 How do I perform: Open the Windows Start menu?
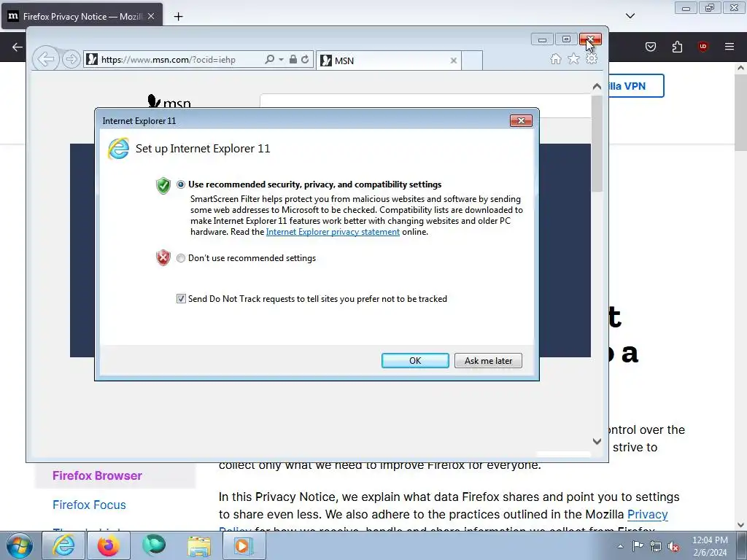tap(20, 545)
